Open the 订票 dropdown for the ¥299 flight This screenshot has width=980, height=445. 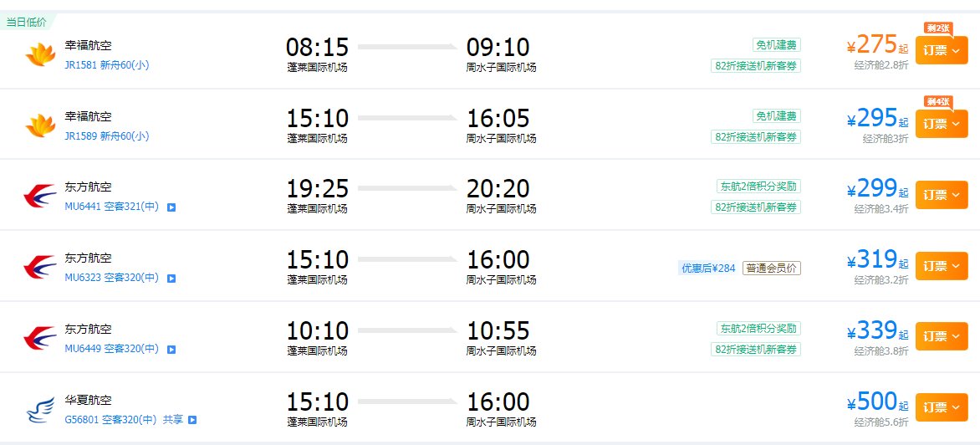coord(942,195)
